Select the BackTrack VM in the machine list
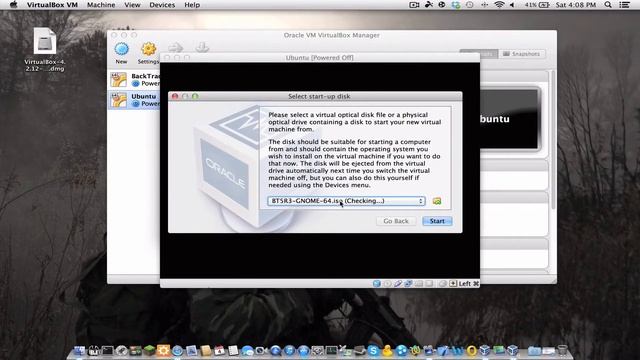Screen dimensions: 640x360 click(x=135, y=80)
